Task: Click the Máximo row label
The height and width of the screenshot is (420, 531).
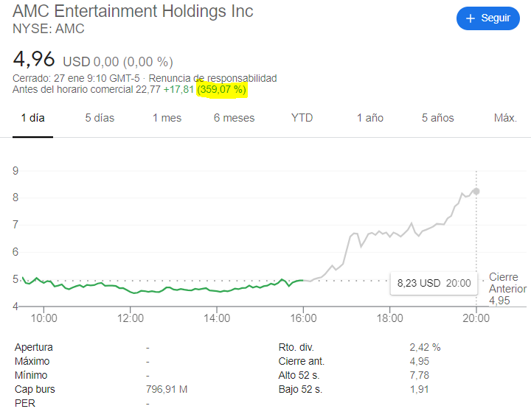Action: pyautogui.click(x=32, y=361)
